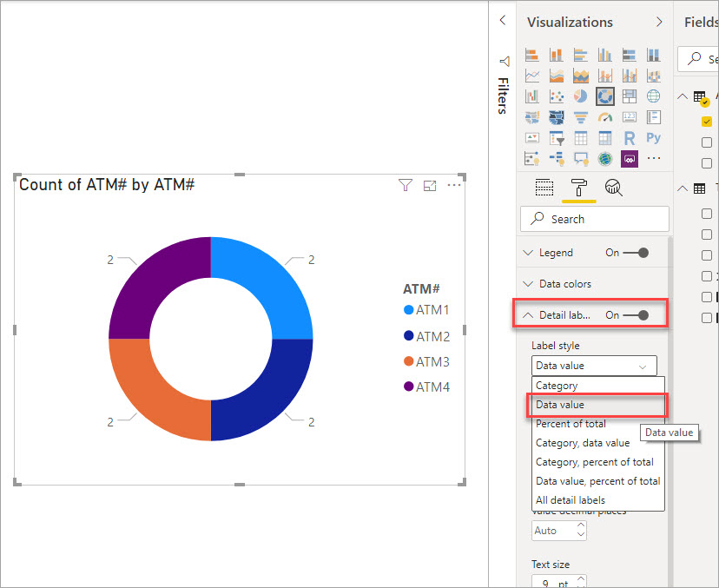Click the Filters pane megaphone icon
Viewport: 719px width, 588px height.
click(505, 61)
